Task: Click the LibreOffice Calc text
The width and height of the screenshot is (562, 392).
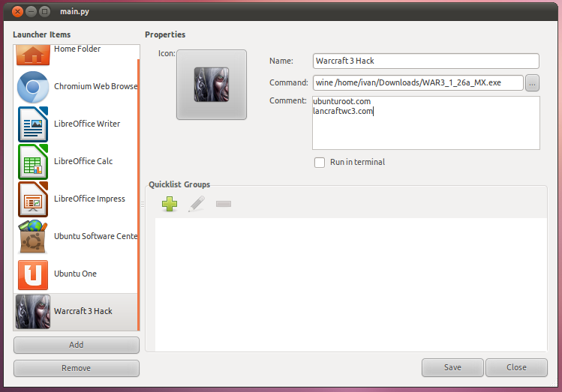Action: [83, 161]
